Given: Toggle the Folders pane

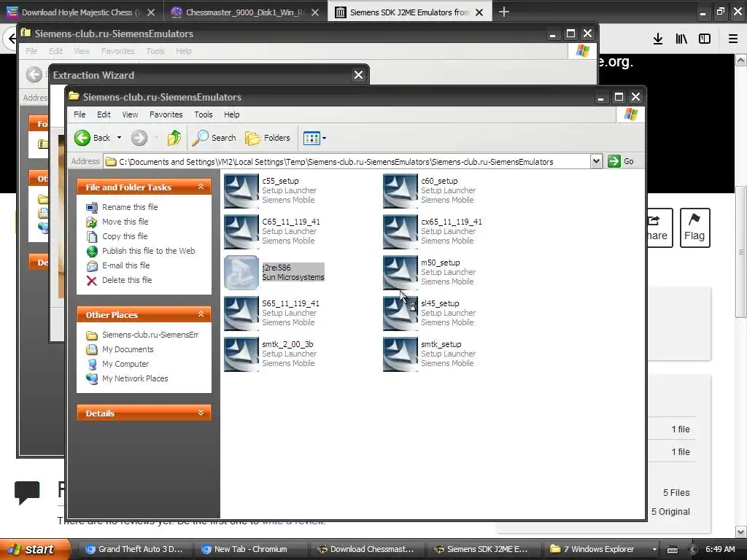Looking at the screenshot, I should pos(267,138).
